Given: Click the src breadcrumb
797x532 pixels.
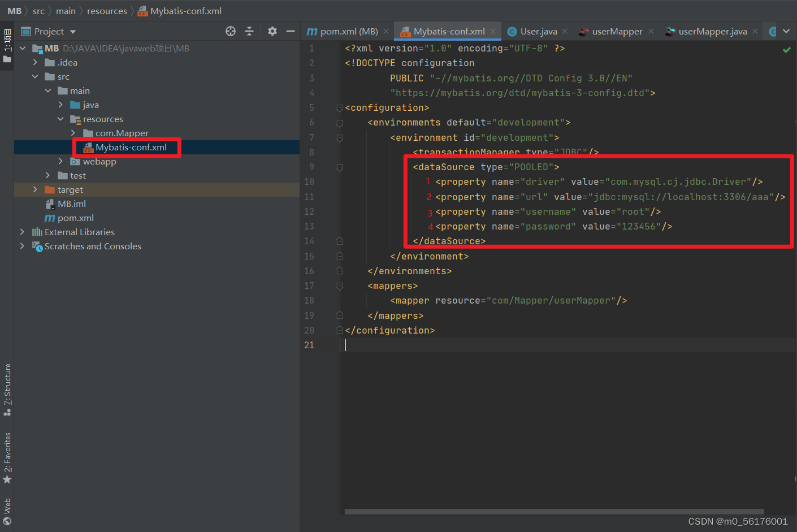Looking at the screenshot, I should pyautogui.click(x=38, y=10).
